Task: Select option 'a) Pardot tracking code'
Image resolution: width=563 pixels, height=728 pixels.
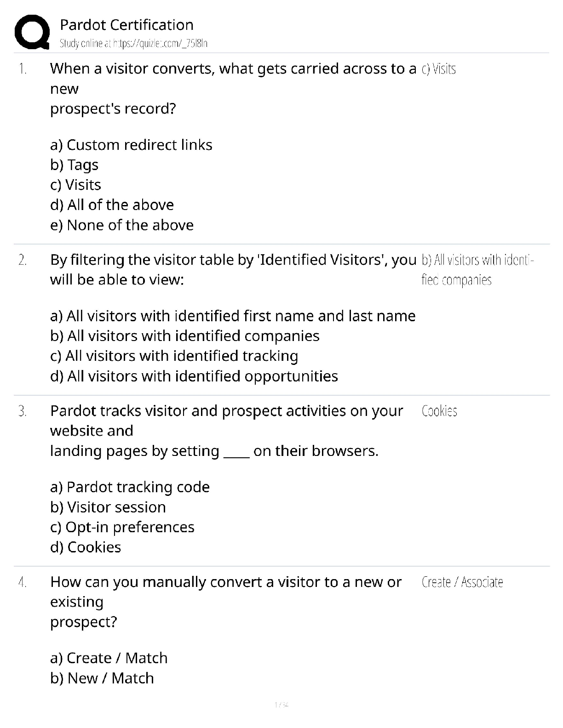Action: 130,487
